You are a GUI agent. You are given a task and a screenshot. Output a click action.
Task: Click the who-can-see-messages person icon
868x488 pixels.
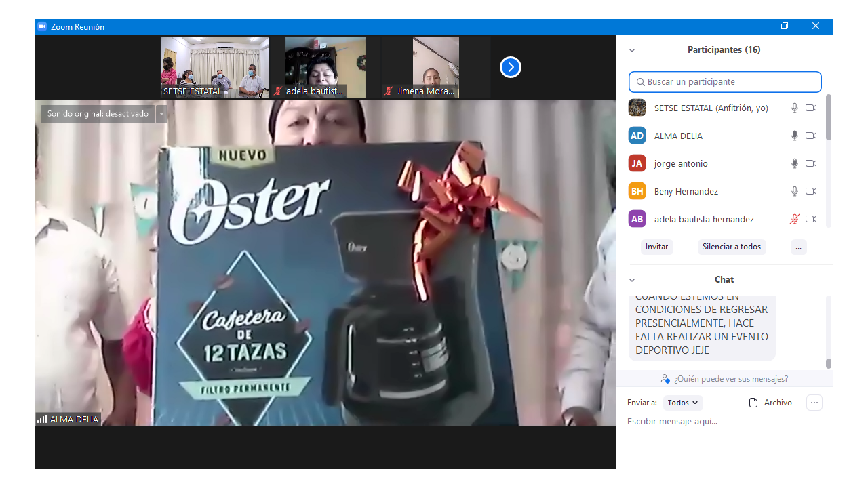click(x=665, y=379)
